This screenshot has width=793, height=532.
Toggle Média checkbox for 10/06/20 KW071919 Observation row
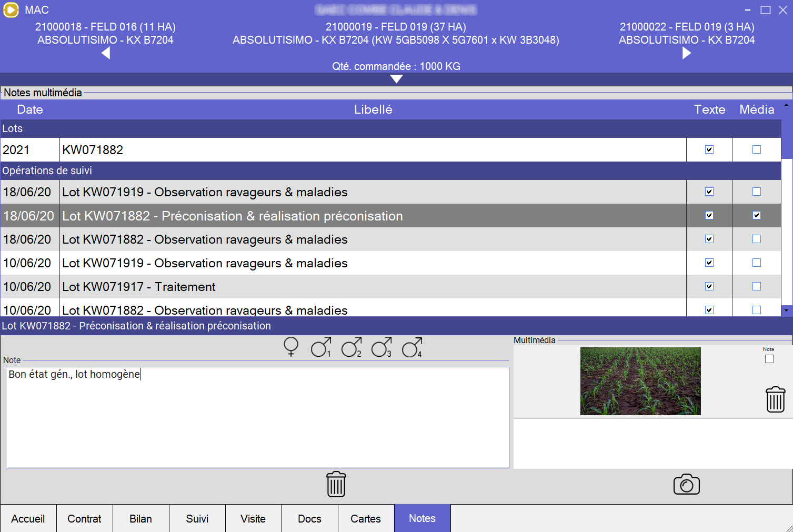pyautogui.click(x=757, y=263)
